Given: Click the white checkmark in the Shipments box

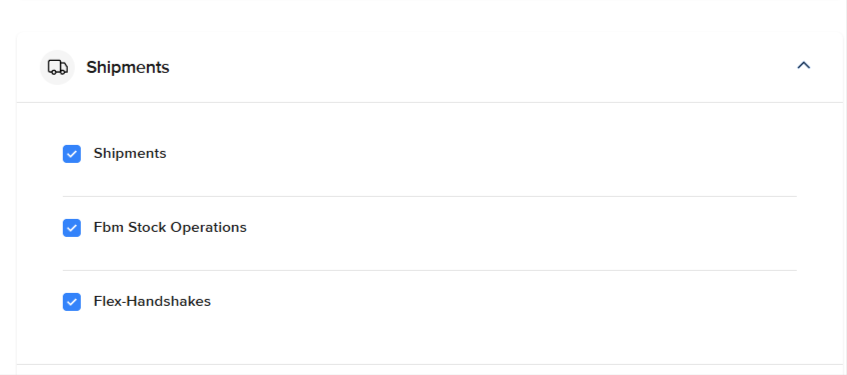Looking at the screenshot, I should pos(72,154).
